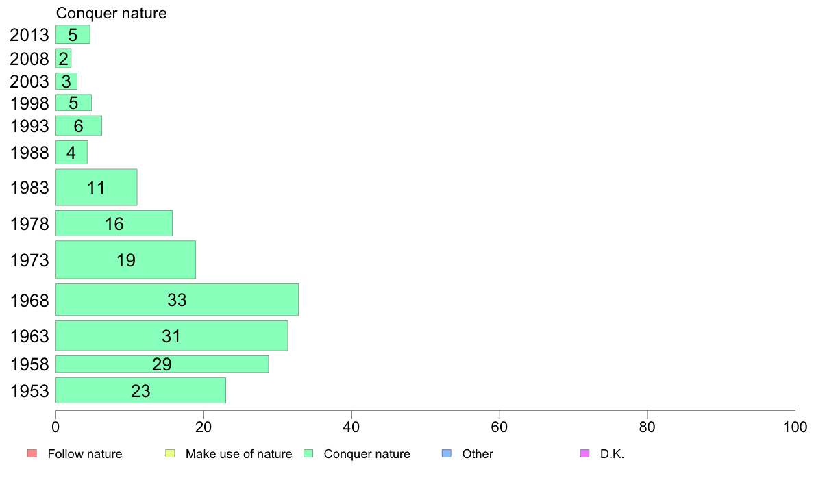Select the 1983 bar showing 11

click(96, 187)
